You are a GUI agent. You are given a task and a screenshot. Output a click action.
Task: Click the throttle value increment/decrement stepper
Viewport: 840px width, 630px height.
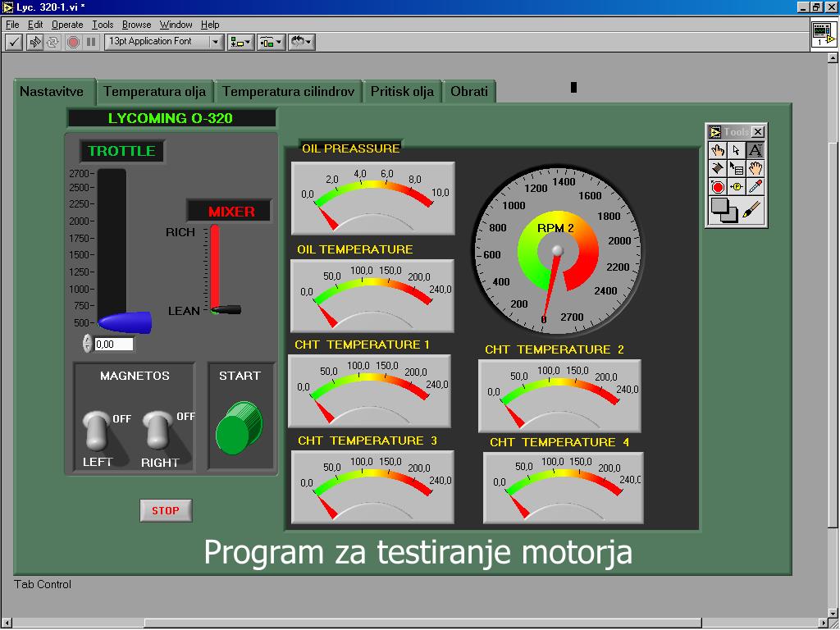click(x=87, y=344)
